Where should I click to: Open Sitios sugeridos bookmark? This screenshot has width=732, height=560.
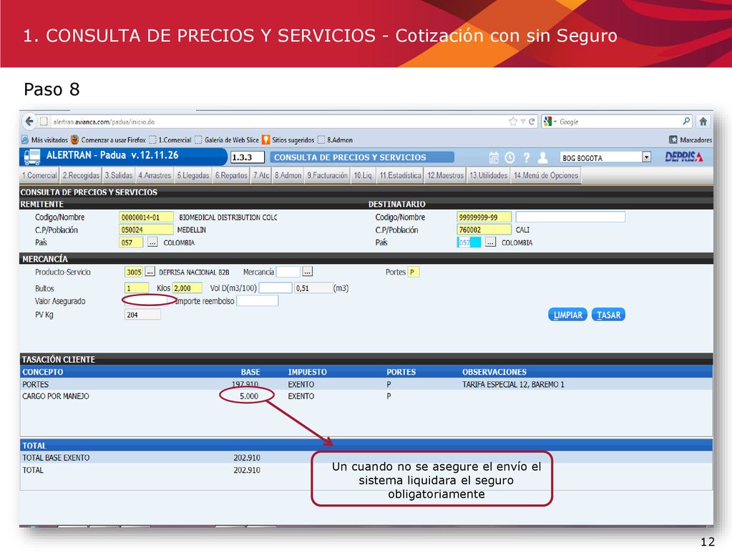coord(288,140)
